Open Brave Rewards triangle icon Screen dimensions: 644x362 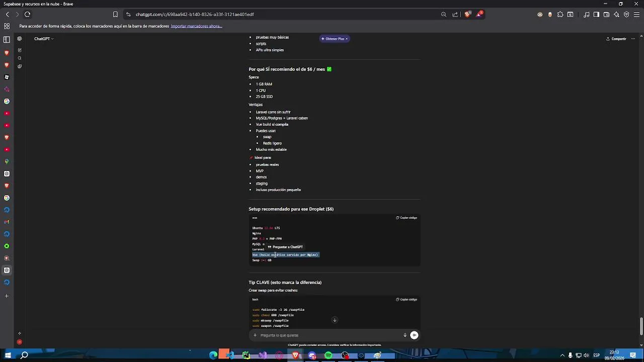click(479, 14)
